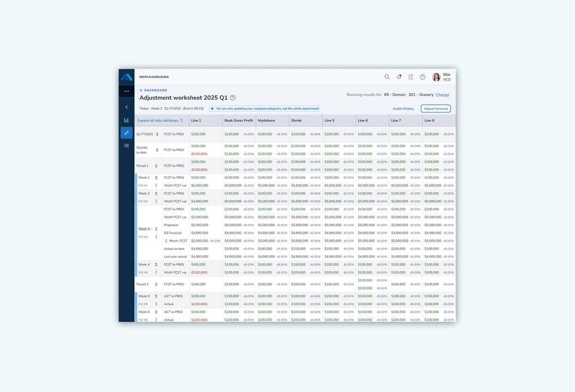Screen dimensions: 575x392
Task: Open the filter sliders settings icon
Action: point(411,77)
